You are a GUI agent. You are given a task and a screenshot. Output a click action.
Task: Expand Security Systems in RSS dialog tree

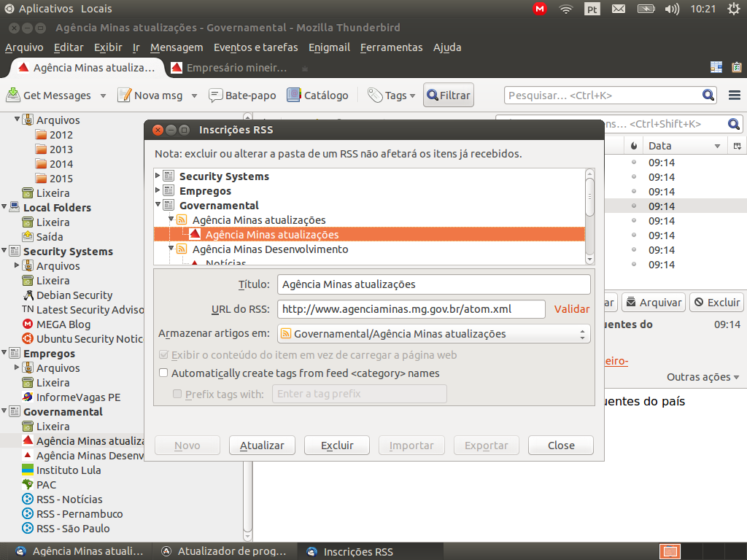(x=158, y=176)
